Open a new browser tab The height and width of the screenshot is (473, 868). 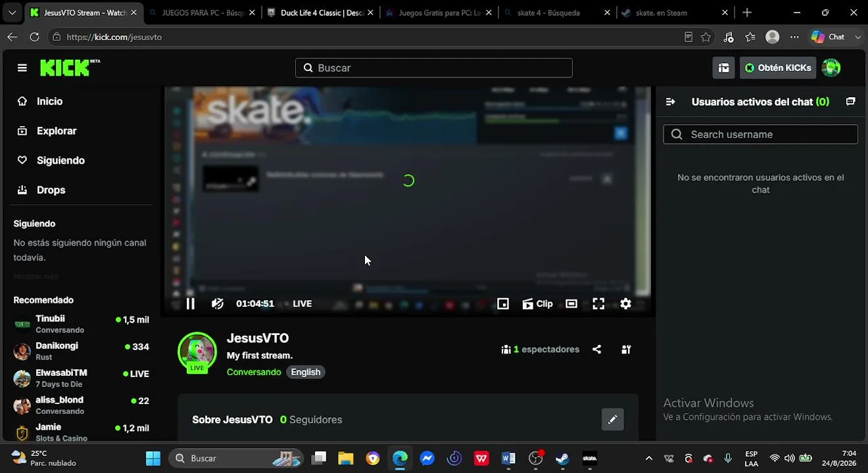747,12
